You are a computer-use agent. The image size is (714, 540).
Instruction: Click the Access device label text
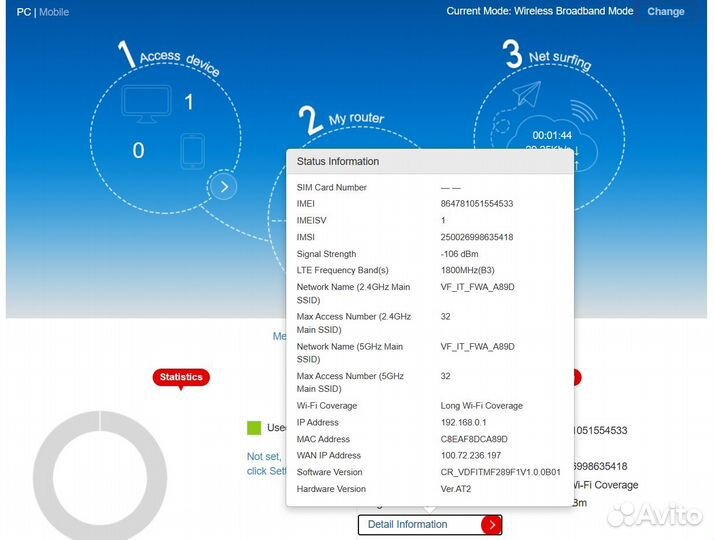(x=179, y=63)
